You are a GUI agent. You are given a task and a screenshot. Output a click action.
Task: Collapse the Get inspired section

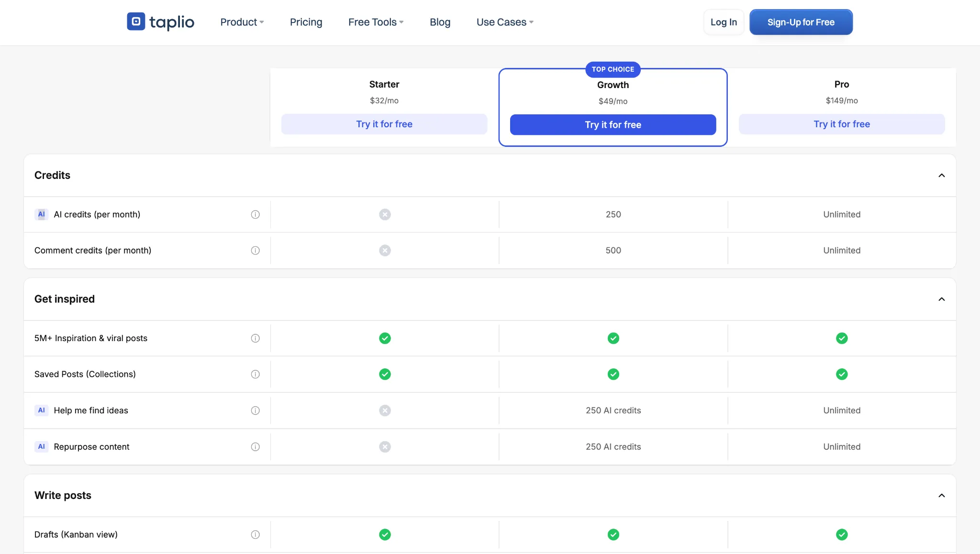point(941,299)
